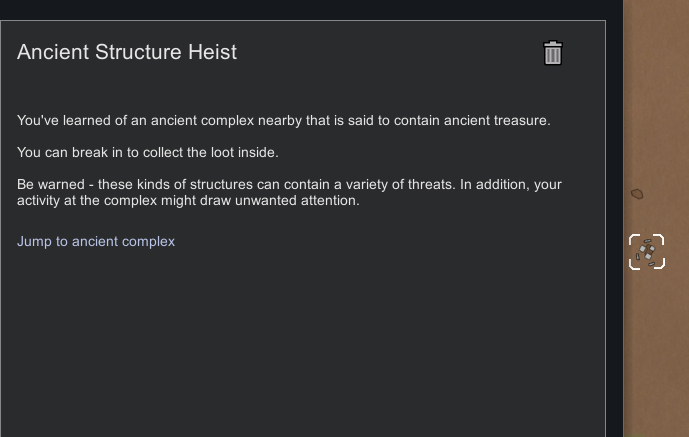
Task: Click the line ending with unwanted attention
Action: (188, 201)
